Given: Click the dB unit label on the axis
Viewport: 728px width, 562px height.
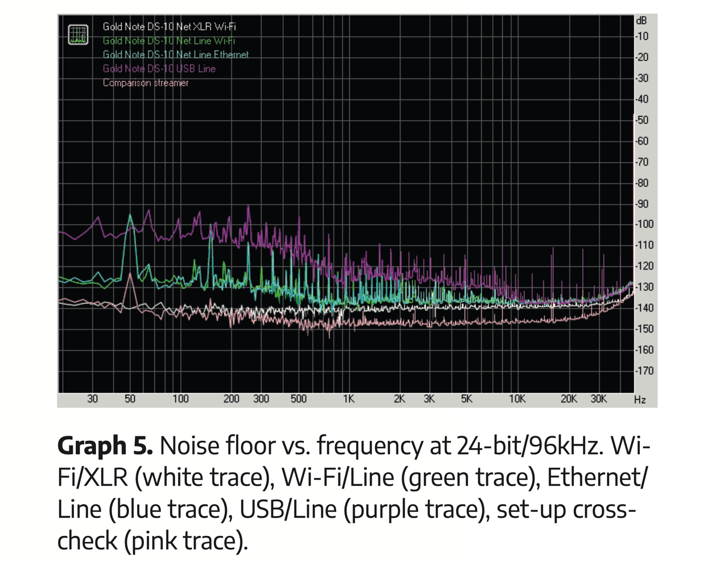Looking at the screenshot, I should coord(642,20).
